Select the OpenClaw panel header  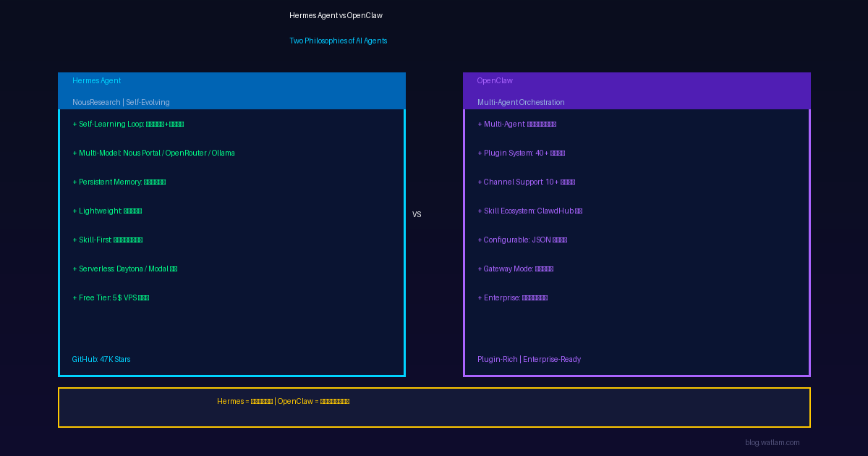point(495,81)
